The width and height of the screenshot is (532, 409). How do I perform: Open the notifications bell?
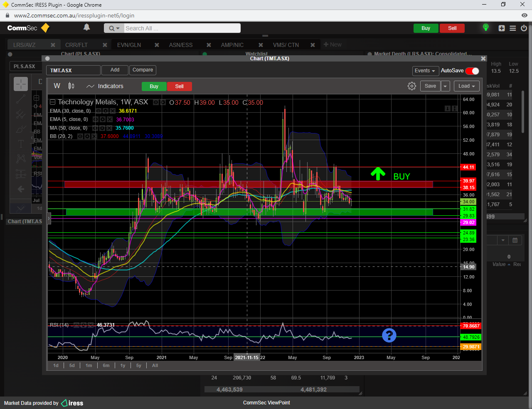point(86,27)
